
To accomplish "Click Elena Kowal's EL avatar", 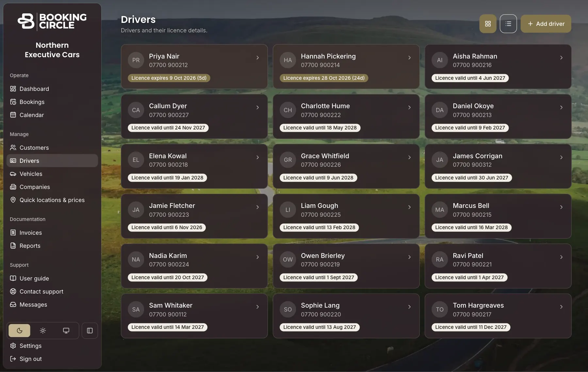I will 136,160.
